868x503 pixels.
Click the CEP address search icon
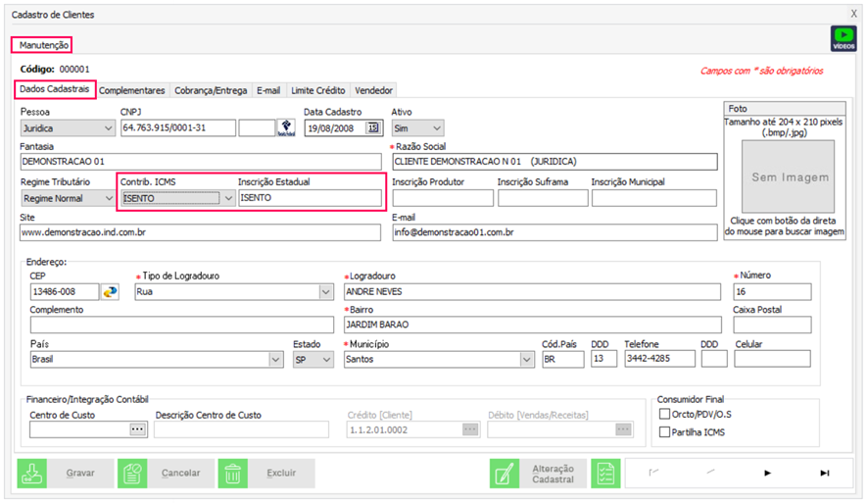pos(110,292)
